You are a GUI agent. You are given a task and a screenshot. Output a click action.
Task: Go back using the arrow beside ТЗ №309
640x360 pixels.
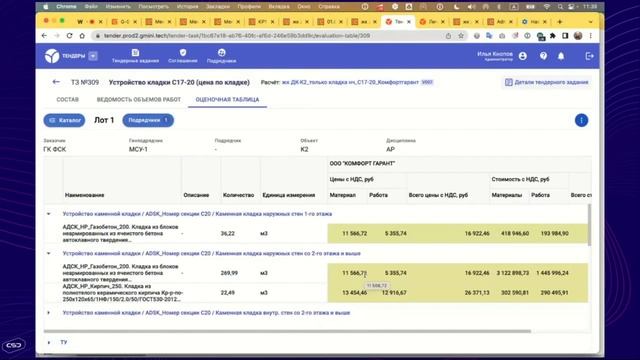(56, 82)
